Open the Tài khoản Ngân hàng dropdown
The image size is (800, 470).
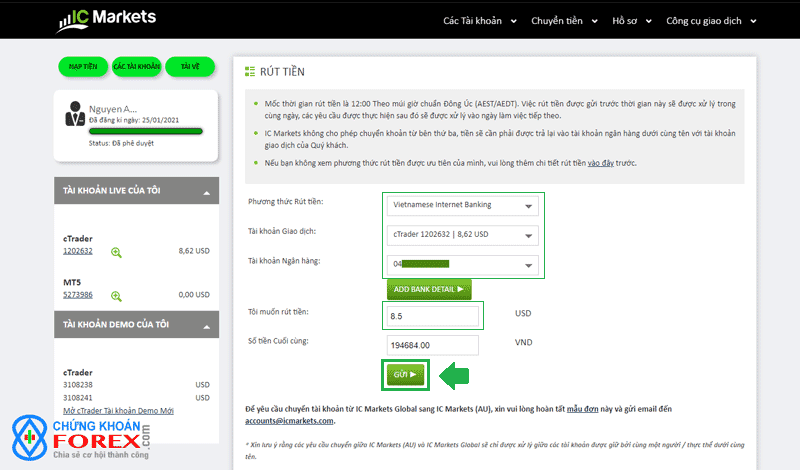[x=462, y=265]
